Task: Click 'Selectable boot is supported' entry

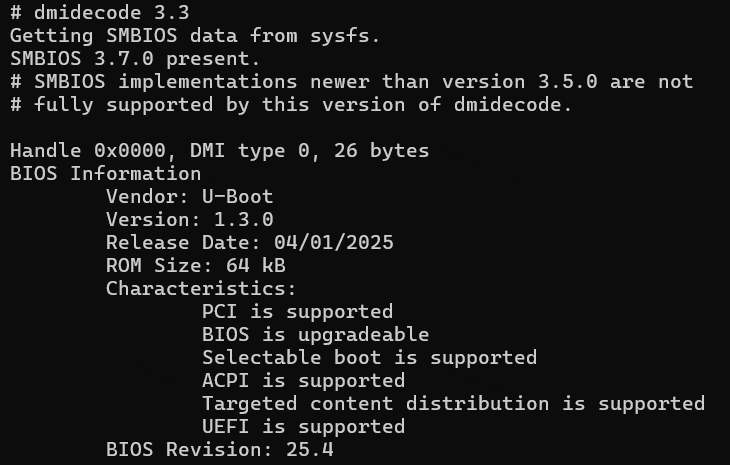Action: click(369, 358)
